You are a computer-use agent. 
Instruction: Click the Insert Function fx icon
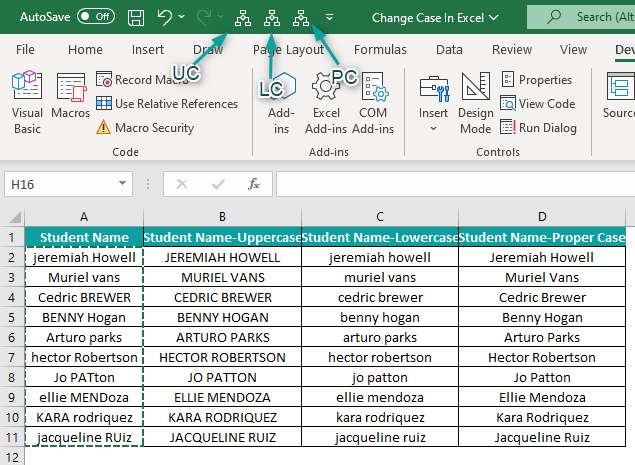(x=254, y=184)
